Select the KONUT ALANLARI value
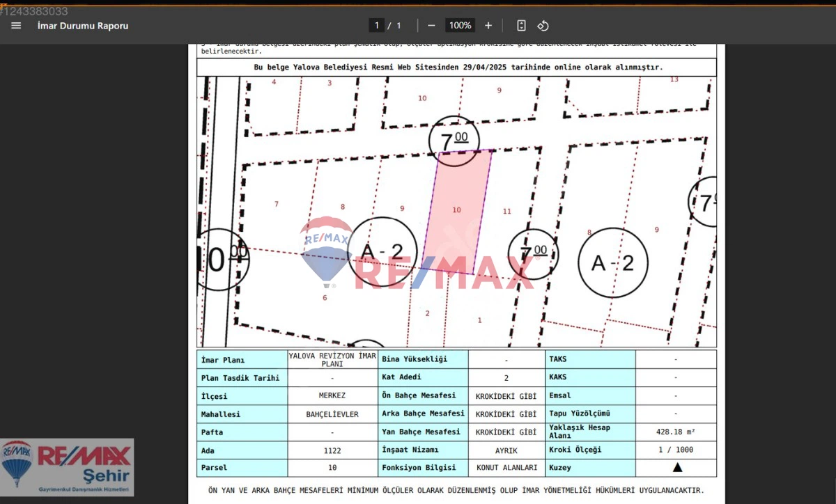 [x=506, y=468]
